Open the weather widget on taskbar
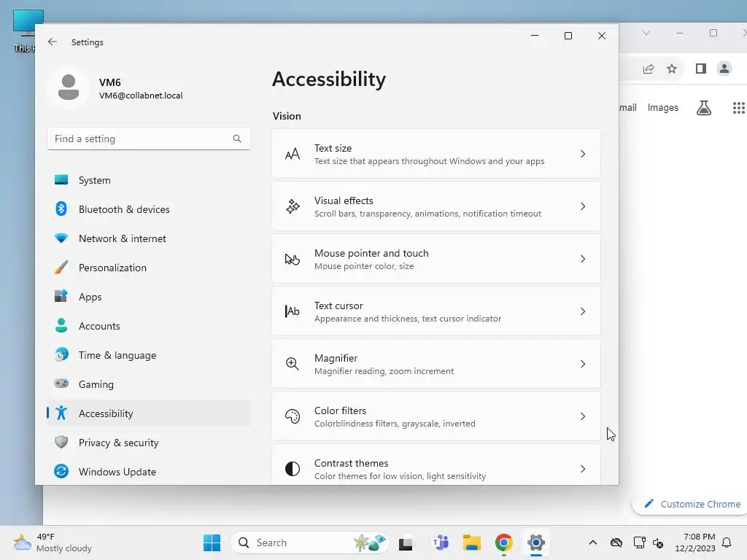747x560 pixels. 53,542
